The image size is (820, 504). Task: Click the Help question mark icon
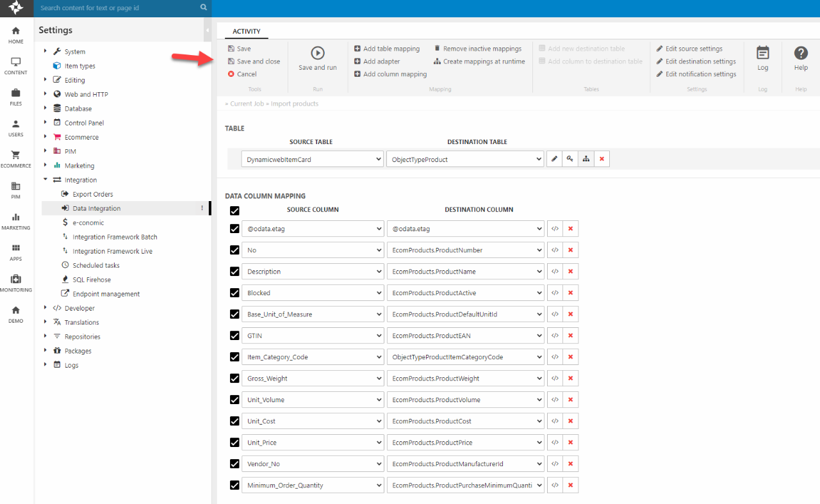click(x=801, y=53)
